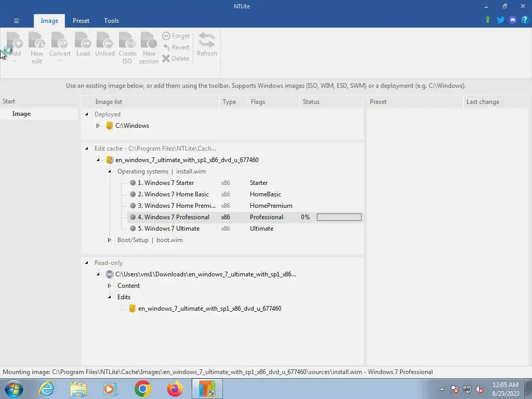The image size is (532, 399).
Task: Open the Tools tab
Action: pyautogui.click(x=111, y=21)
